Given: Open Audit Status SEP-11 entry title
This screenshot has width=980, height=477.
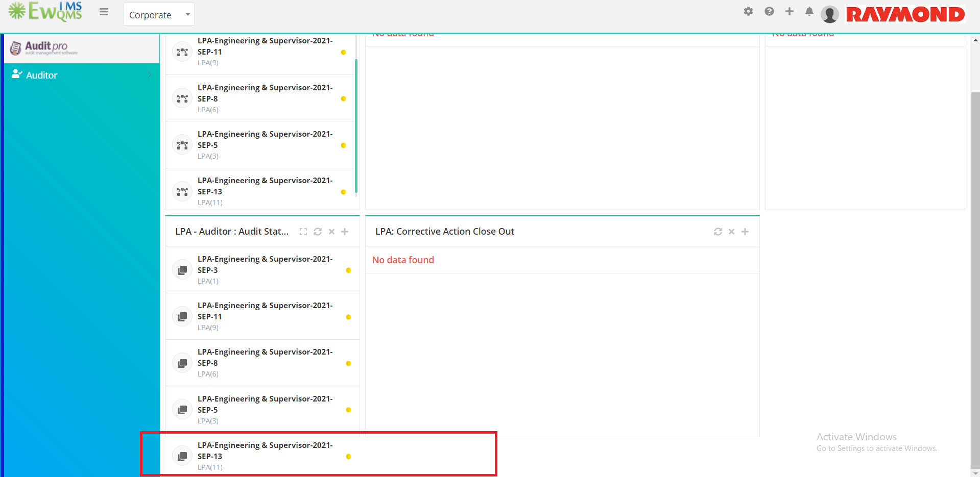Looking at the screenshot, I should coord(265,311).
